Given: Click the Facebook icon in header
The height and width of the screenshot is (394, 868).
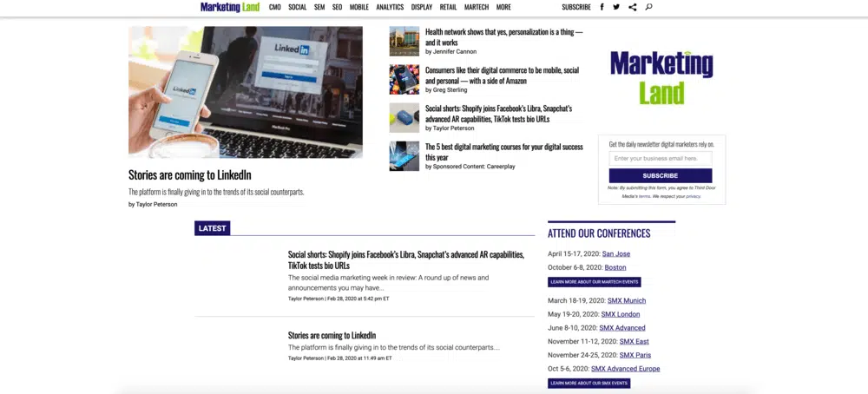Looking at the screenshot, I should pyautogui.click(x=602, y=7).
